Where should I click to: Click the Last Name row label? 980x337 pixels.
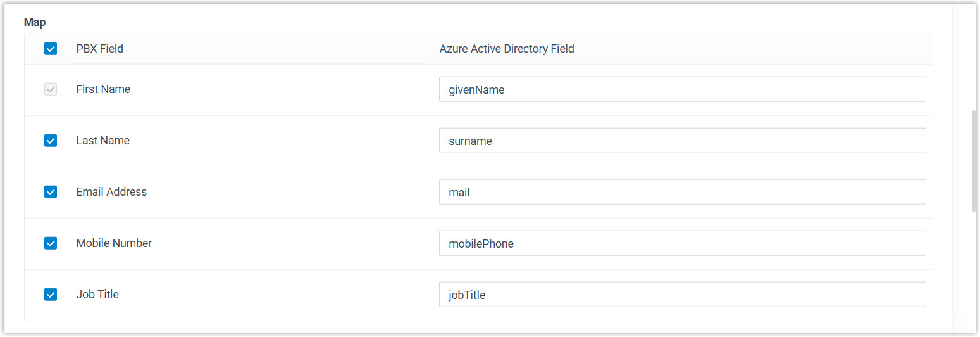102,141
